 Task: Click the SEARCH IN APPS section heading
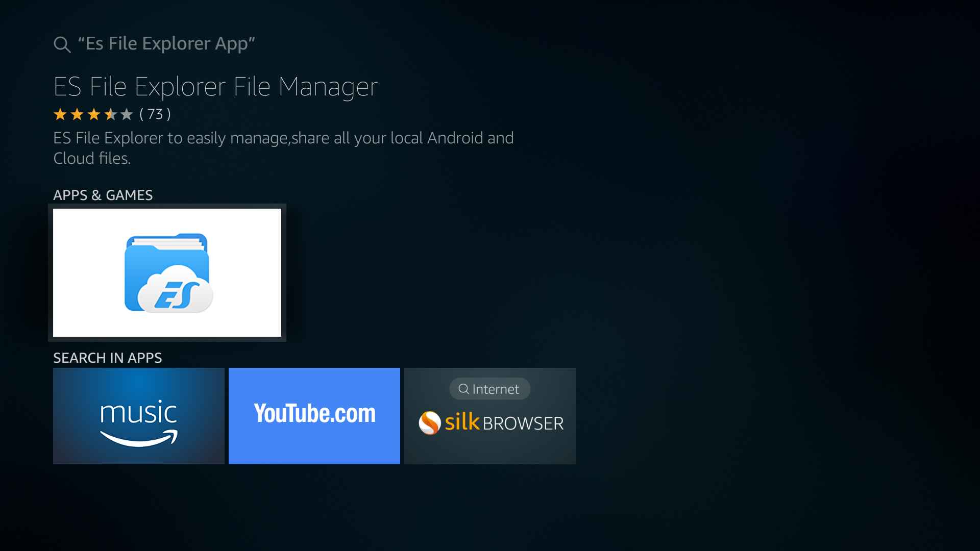coord(108,358)
